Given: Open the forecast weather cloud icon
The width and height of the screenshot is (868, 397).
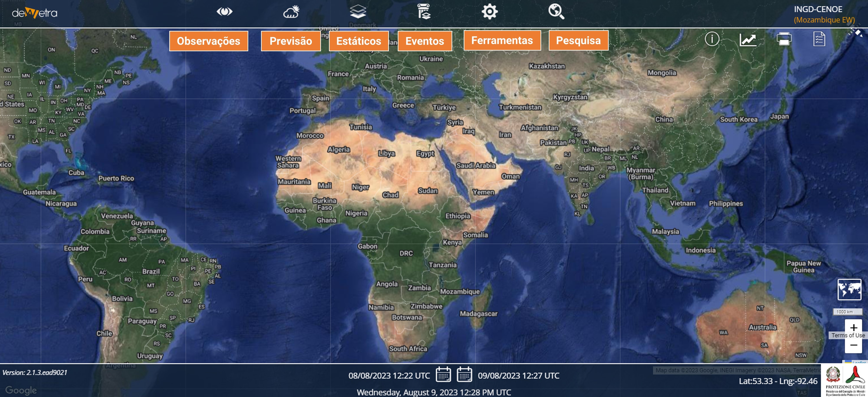Looking at the screenshot, I should [291, 12].
